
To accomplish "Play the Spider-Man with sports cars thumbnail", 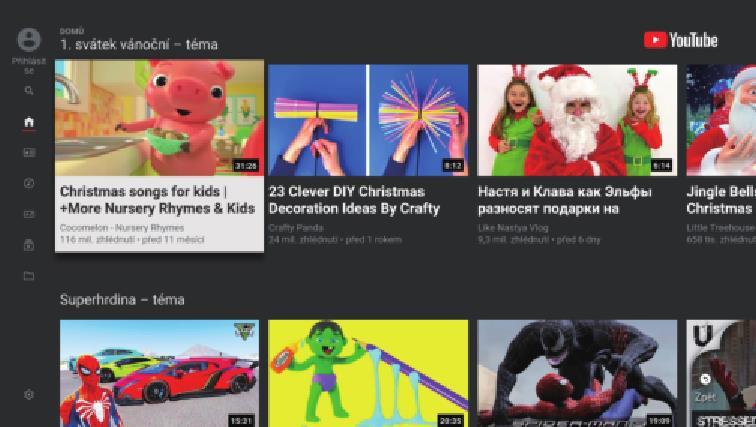I will click(x=160, y=374).
